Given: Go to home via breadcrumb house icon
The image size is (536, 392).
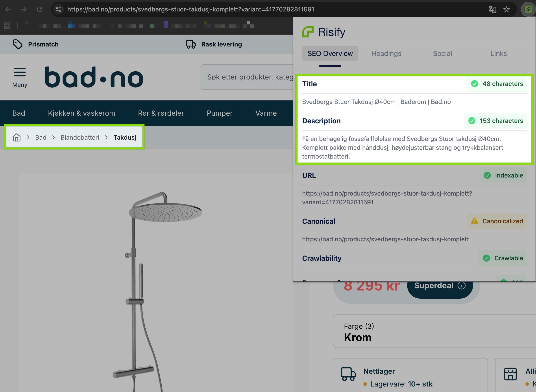Looking at the screenshot, I should (x=17, y=137).
